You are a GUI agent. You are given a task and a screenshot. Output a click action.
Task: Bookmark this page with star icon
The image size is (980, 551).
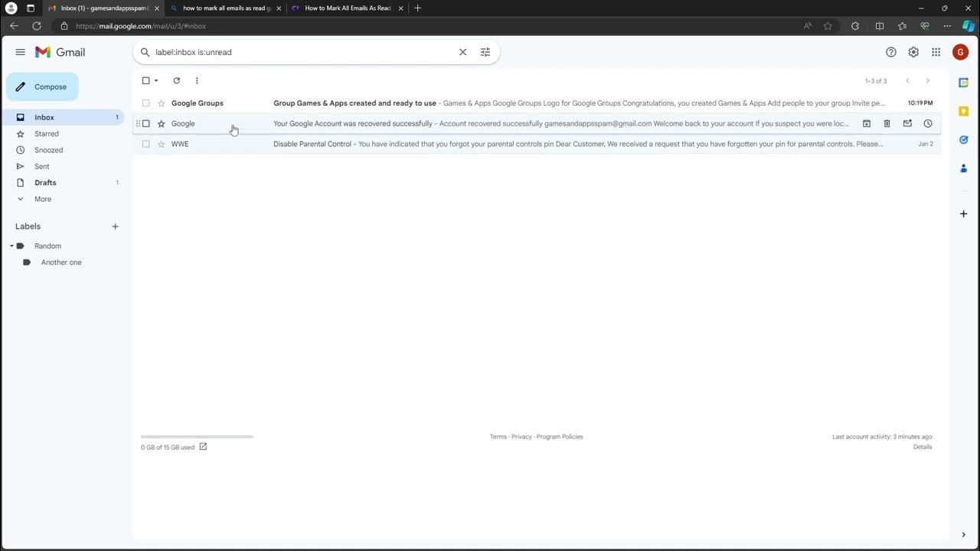pos(828,26)
